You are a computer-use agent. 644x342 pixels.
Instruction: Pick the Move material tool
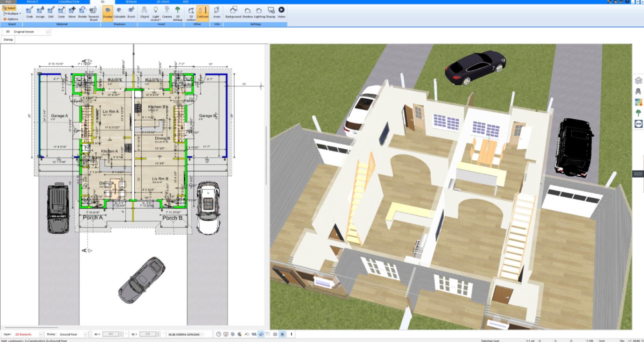coord(72,12)
